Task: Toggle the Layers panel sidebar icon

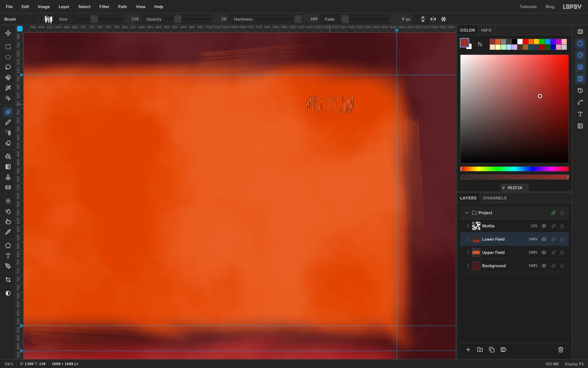Action: [x=580, y=67]
